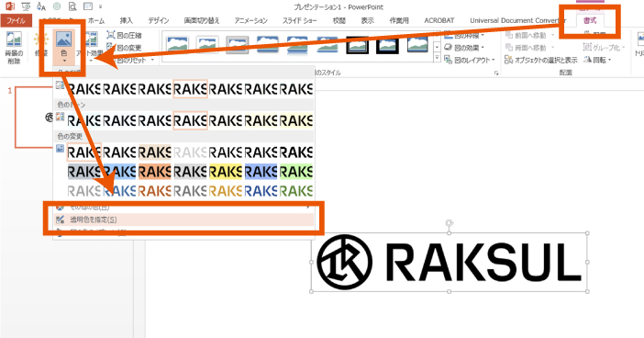Switch to the 書式 Format tab
This screenshot has height=338, width=644.
[590, 20]
